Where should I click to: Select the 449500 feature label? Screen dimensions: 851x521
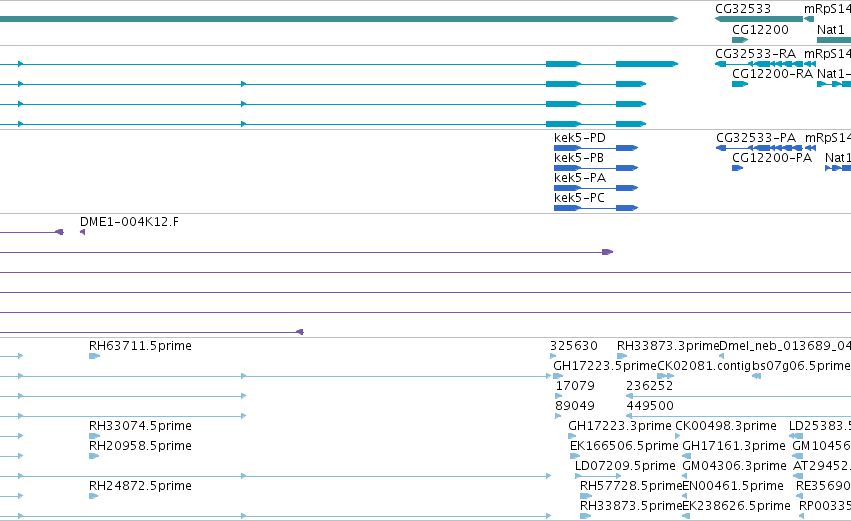tap(650, 406)
